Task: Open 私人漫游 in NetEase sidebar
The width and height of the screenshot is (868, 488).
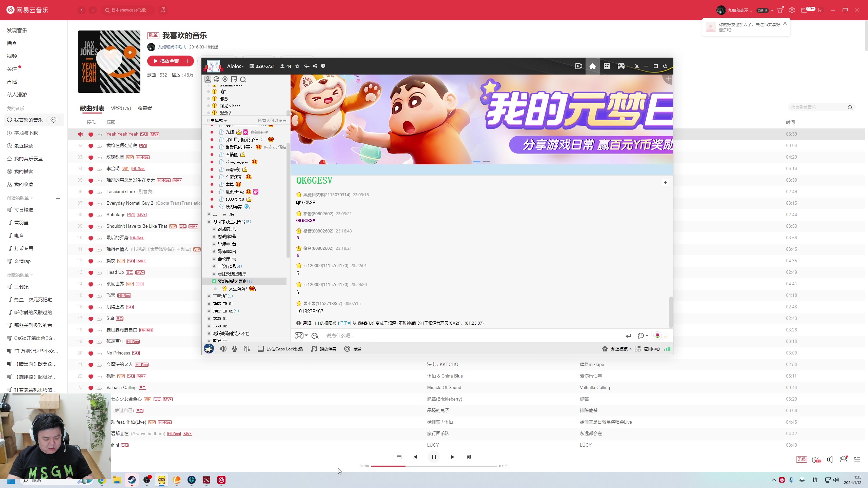Action: click(17, 95)
